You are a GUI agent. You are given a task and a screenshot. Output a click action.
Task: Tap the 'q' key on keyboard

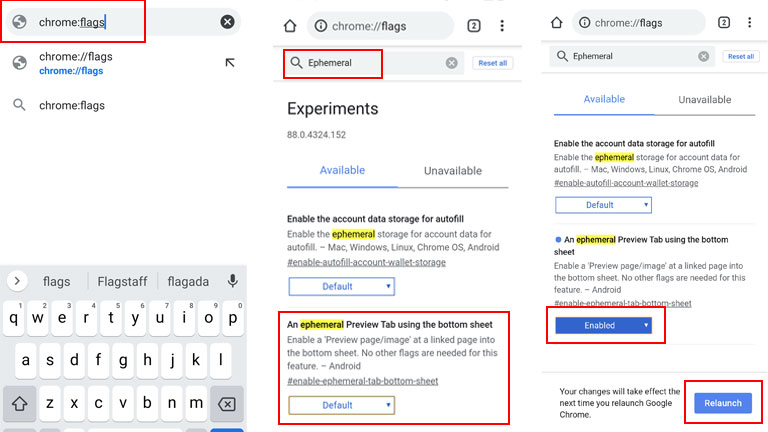pos(14,318)
